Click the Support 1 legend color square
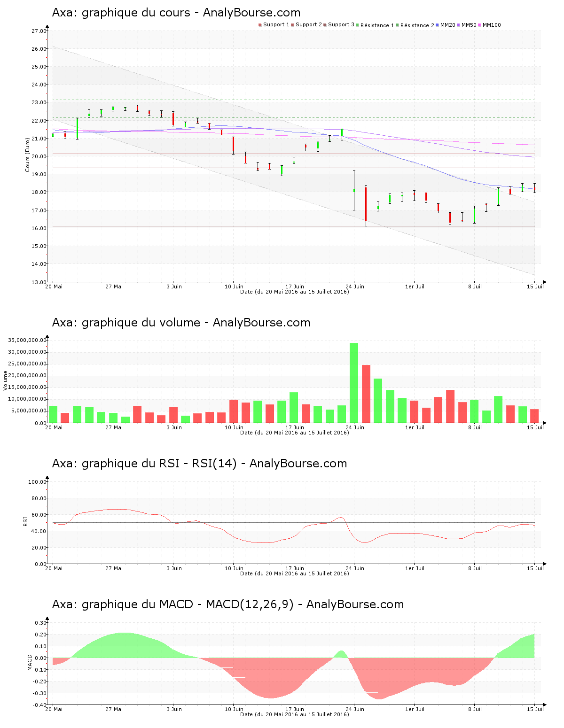This screenshot has height=728, width=564. 260,25
